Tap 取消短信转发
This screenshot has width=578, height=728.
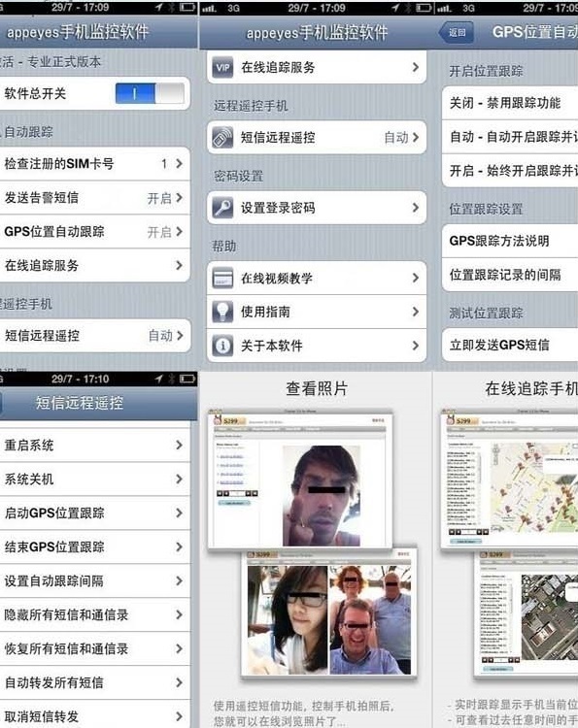tap(95, 715)
